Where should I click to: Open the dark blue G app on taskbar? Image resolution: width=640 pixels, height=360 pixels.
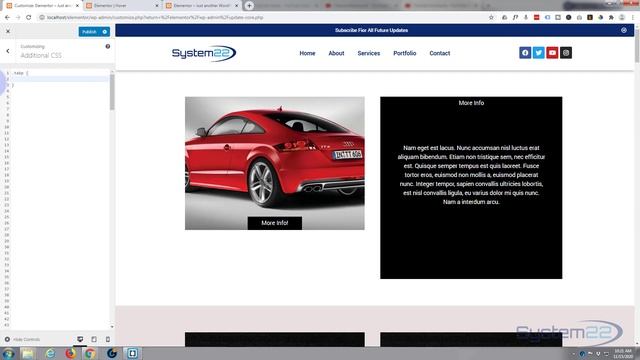coord(112,353)
